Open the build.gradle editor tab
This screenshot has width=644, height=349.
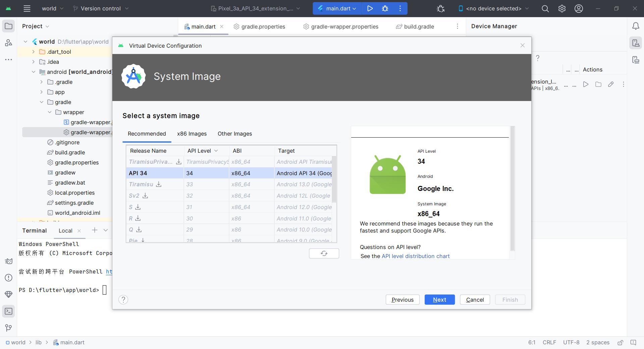(x=415, y=27)
